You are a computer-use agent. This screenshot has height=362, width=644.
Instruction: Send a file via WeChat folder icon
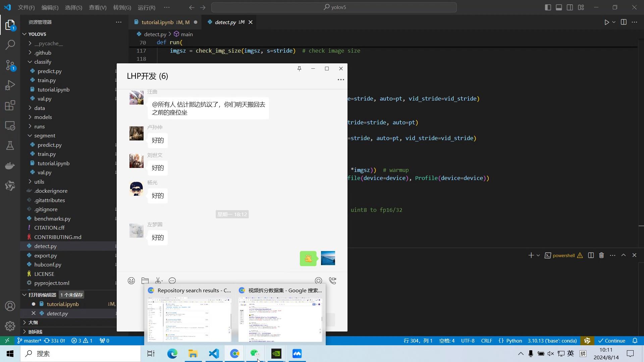(145, 281)
